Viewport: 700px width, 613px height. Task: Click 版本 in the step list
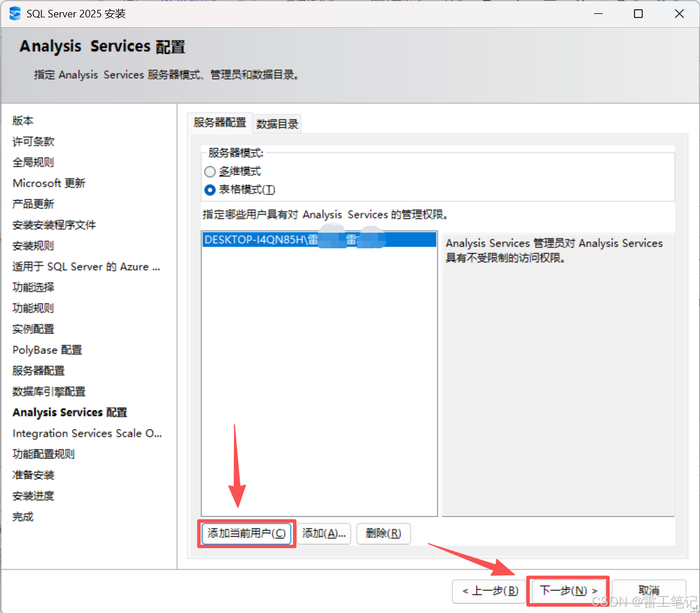pos(23,120)
